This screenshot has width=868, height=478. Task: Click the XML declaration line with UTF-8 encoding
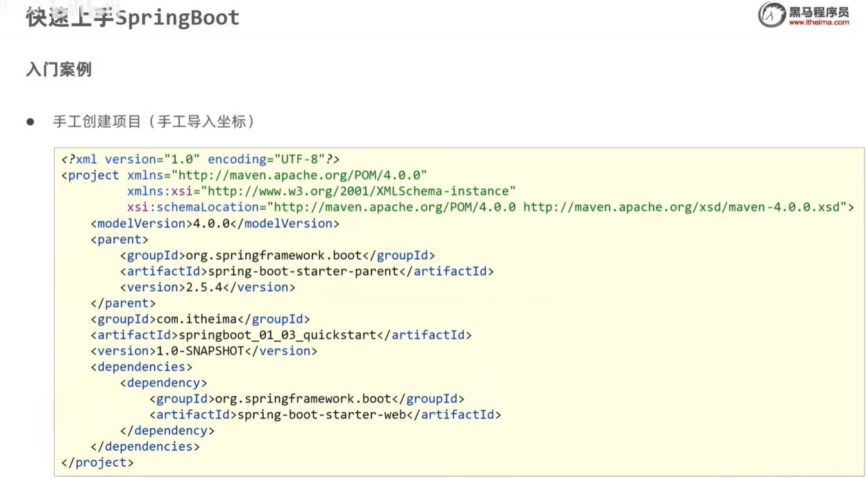pyautogui.click(x=200, y=159)
